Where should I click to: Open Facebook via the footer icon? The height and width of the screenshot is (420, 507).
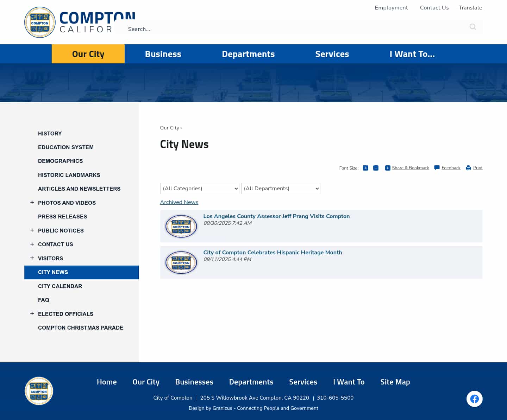(474, 399)
